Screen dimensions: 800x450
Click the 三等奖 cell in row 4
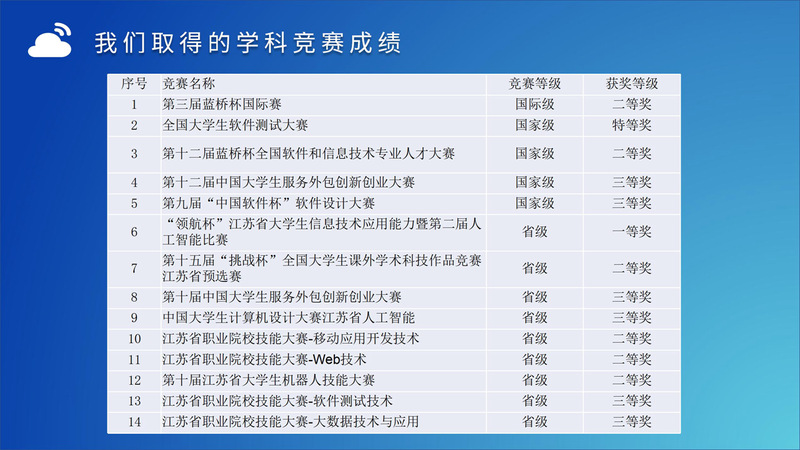coord(632,183)
